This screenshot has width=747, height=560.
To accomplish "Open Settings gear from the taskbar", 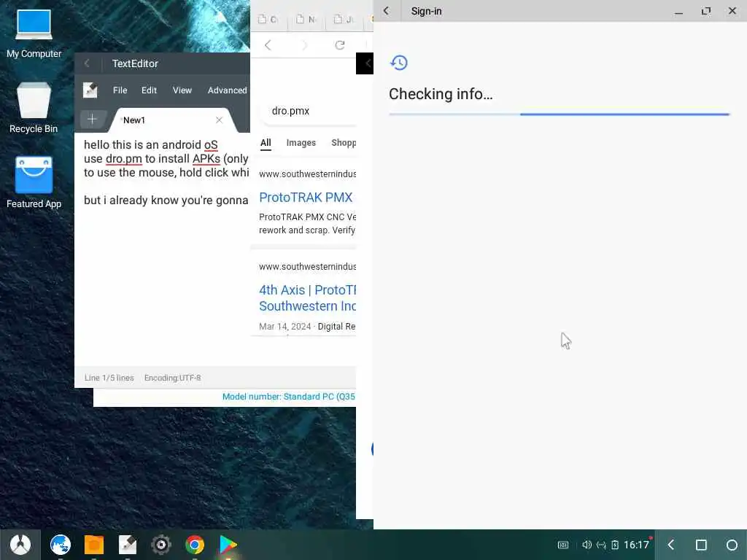I will click(x=161, y=545).
